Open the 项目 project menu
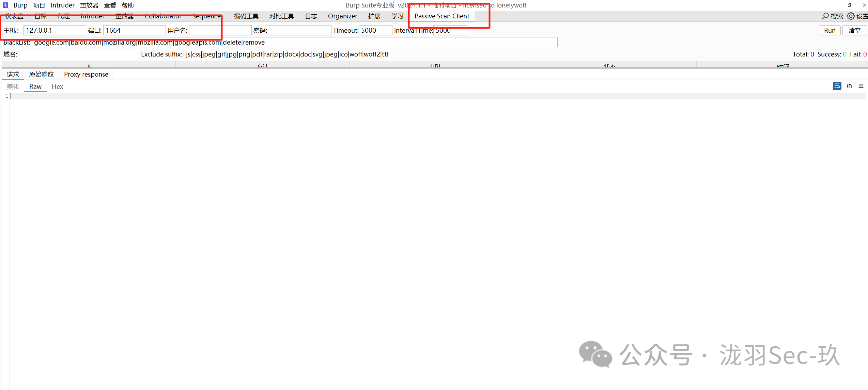The height and width of the screenshot is (390, 868). point(39,5)
